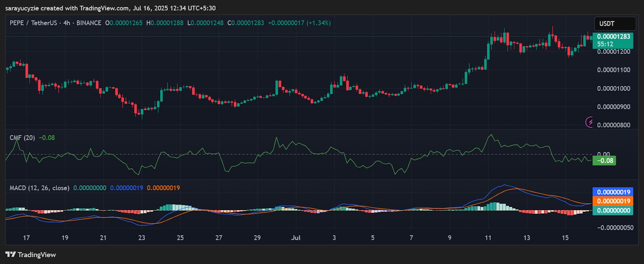The width and height of the screenshot is (644, 264).
Task: Click date label 9 on time axis
Action: [450, 238]
